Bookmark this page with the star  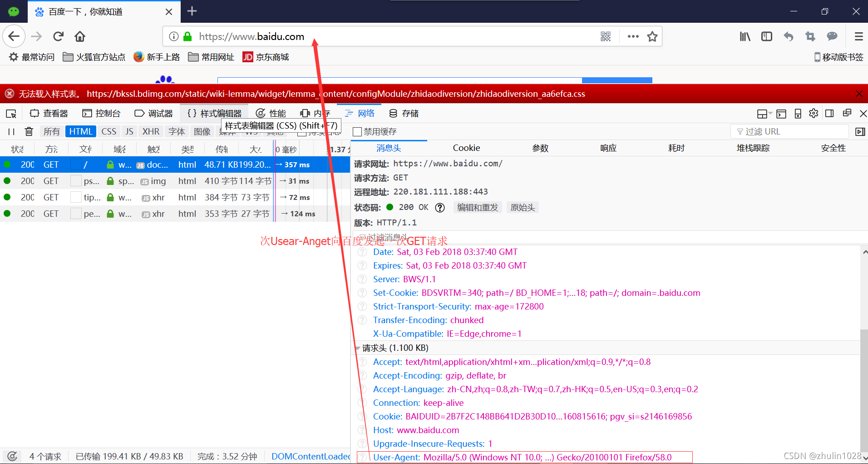click(652, 36)
